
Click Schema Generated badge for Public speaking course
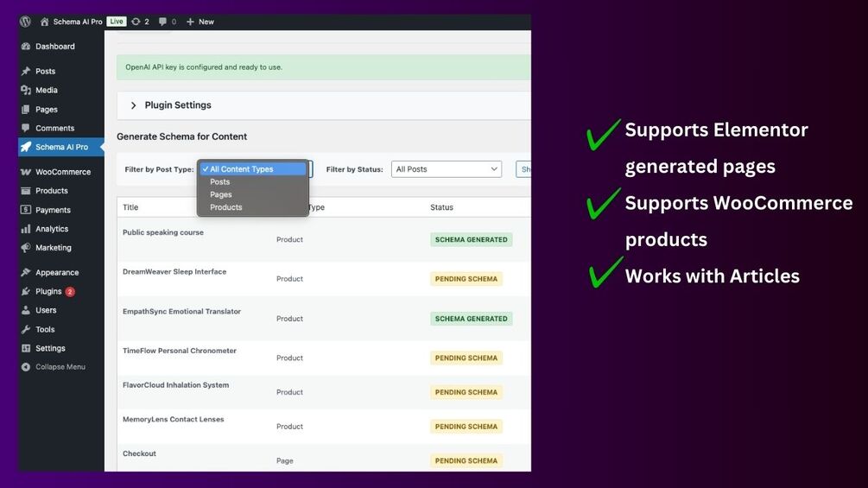pos(471,239)
